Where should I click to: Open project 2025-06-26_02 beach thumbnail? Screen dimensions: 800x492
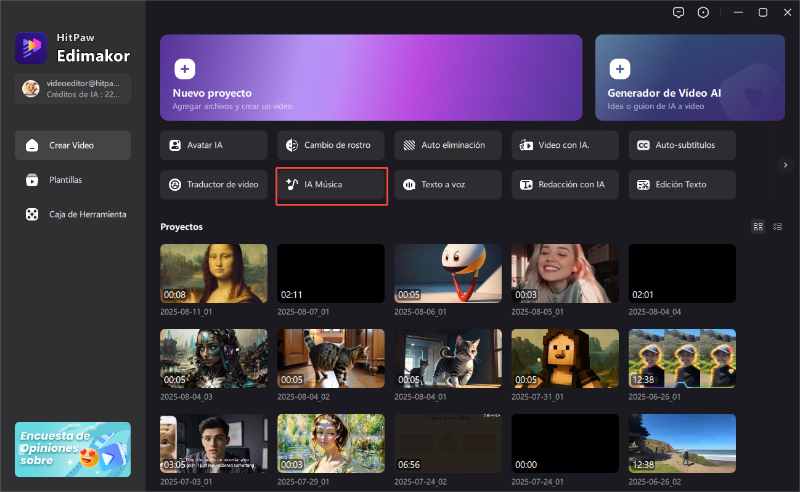coord(682,444)
